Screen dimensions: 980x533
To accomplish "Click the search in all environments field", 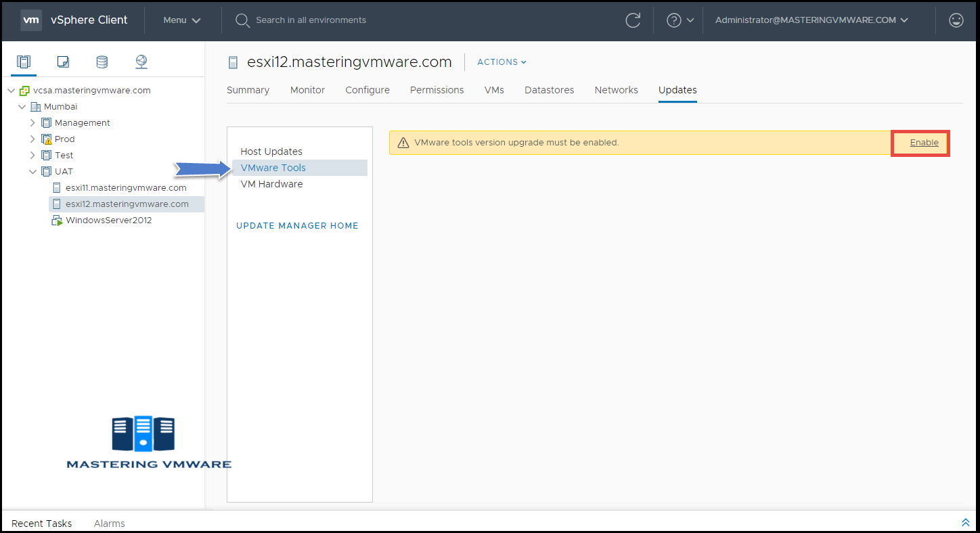I will pyautogui.click(x=311, y=20).
